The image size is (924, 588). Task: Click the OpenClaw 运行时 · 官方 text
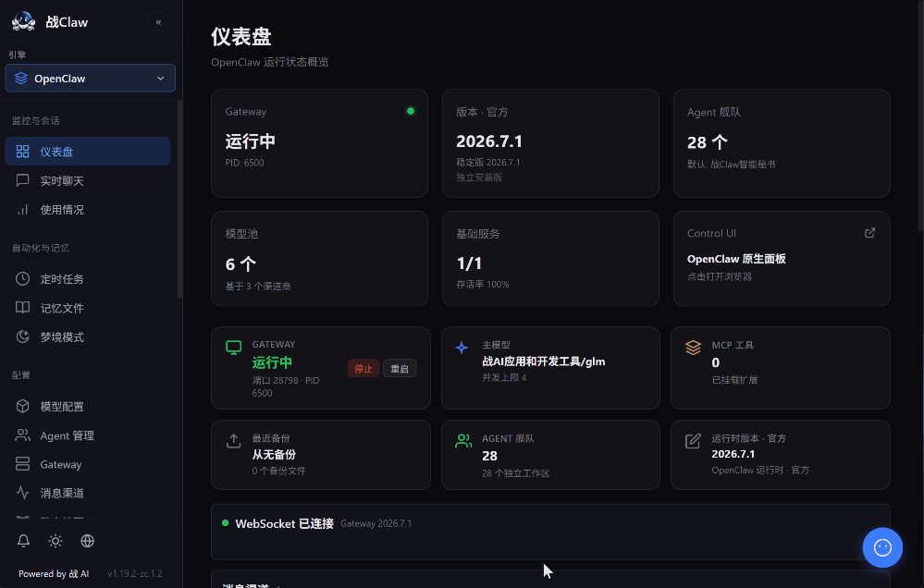[x=760, y=471]
